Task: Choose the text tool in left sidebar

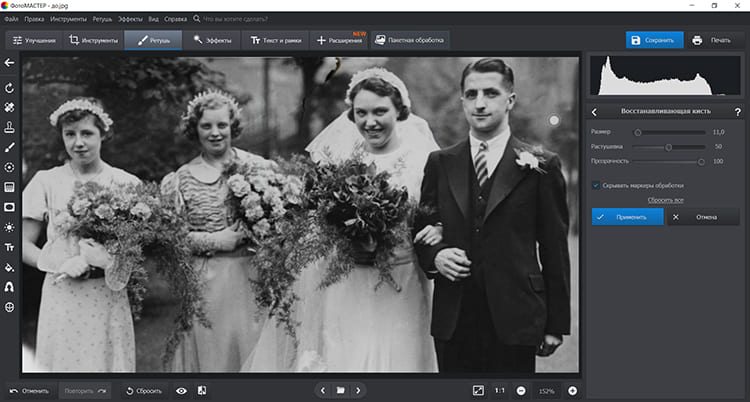Action: (10, 247)
